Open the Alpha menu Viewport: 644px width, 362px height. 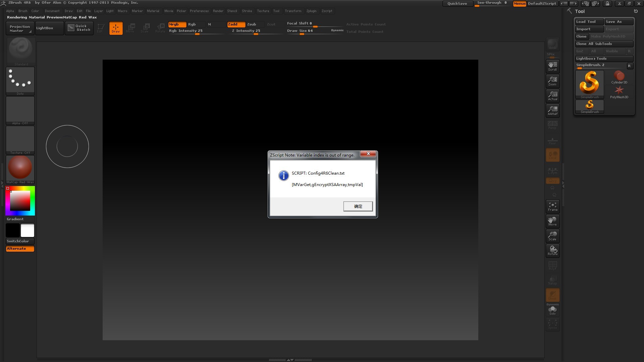point(10,11)
